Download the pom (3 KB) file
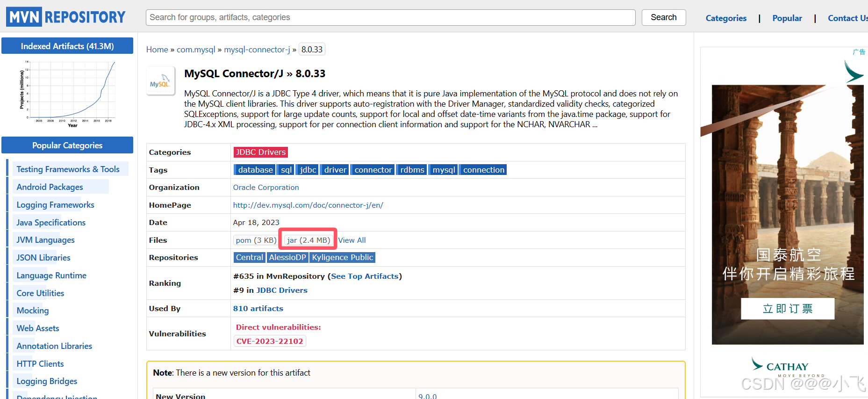Viewport: 868px width, 399px height. click(256, 240)
